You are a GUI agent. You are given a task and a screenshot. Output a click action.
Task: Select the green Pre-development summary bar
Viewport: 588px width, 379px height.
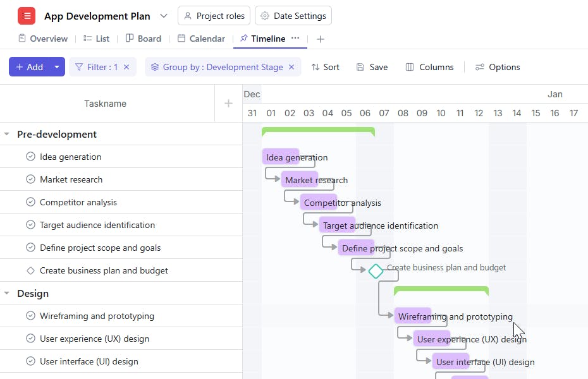coord(318,130)
